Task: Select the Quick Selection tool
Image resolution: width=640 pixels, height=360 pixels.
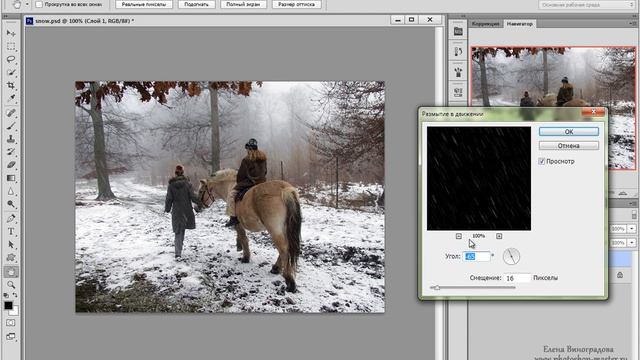Action: tap(11, 72)
